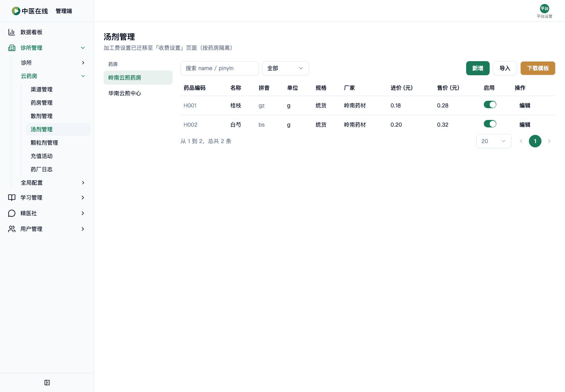
Task: Click drug code H002
Action: pyautogui.click(x=191, y=125)
